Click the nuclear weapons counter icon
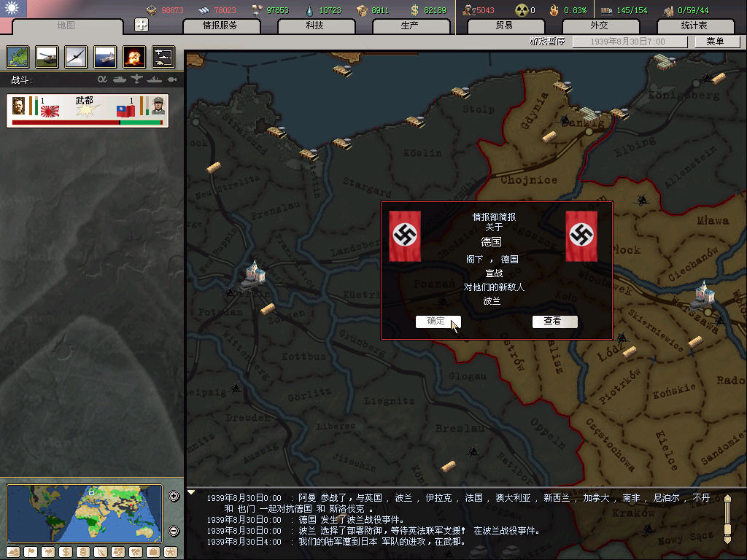This screenshot has width=747, height=560. 522,10
